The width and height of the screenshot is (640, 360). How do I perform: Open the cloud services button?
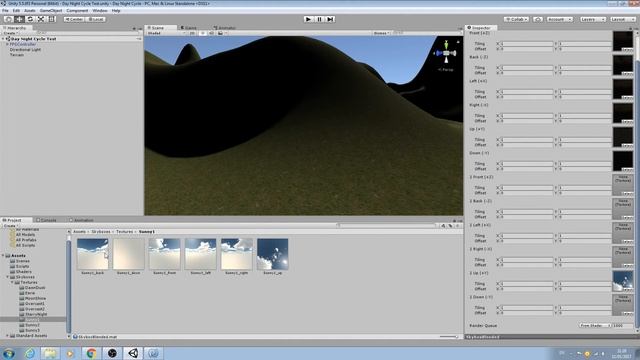point(538,19)
